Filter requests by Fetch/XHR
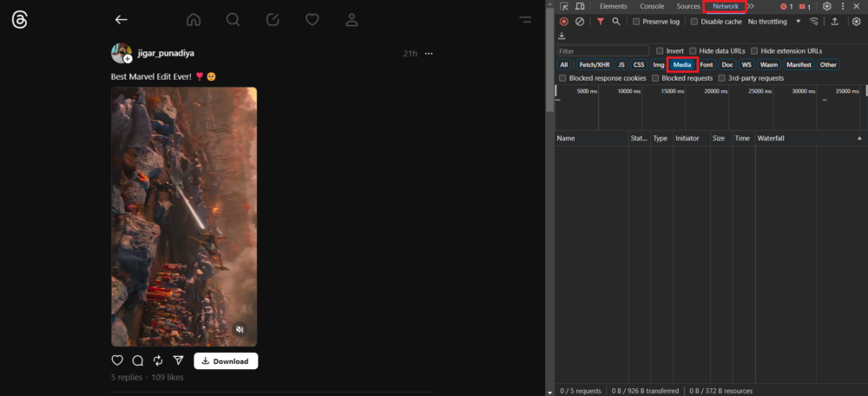The height and width of the screenshot is (396, 868). click(595, 65)
